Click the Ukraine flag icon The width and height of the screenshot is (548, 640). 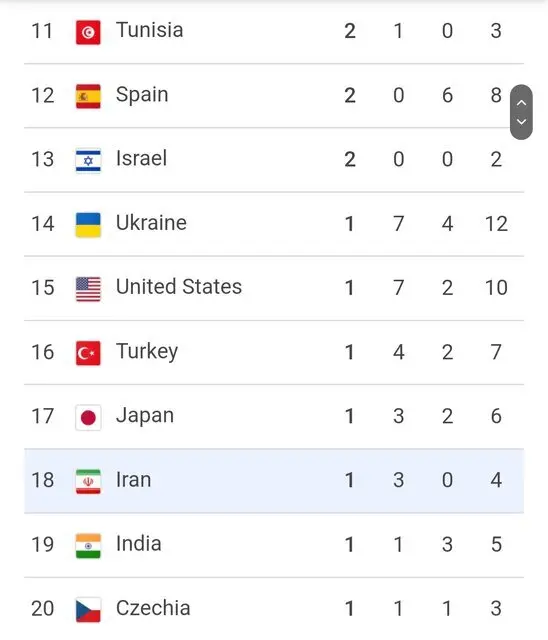point(88,225)
